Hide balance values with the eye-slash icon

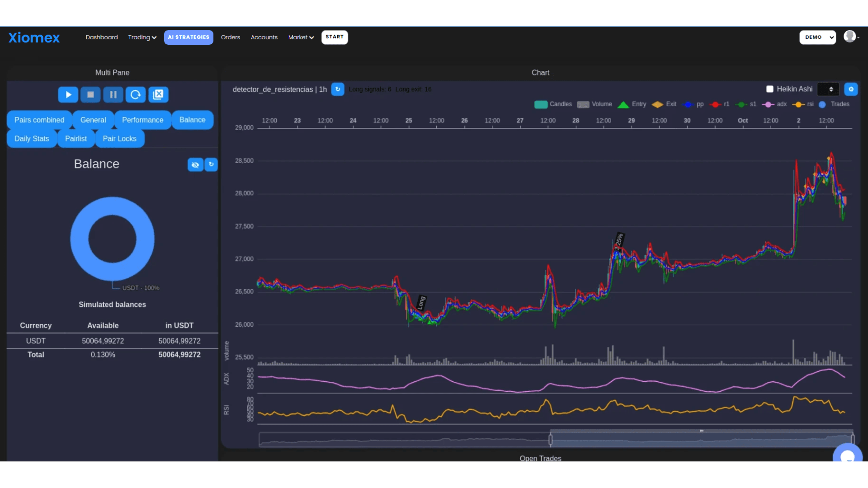(195, 164)
